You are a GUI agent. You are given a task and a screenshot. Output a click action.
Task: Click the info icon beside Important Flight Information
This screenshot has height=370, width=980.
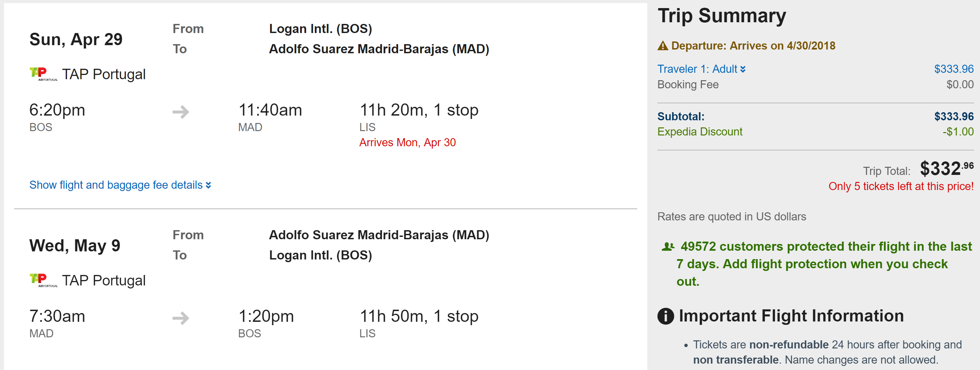click(665, 316)
